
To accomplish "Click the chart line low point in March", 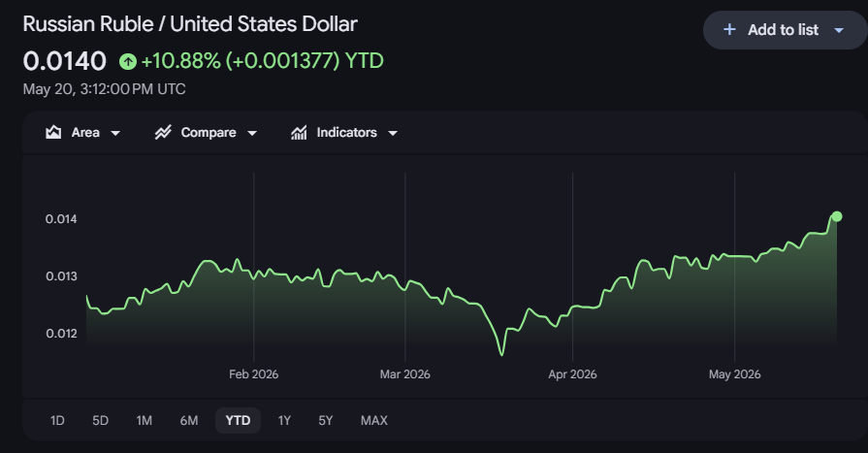I will 502,354.
